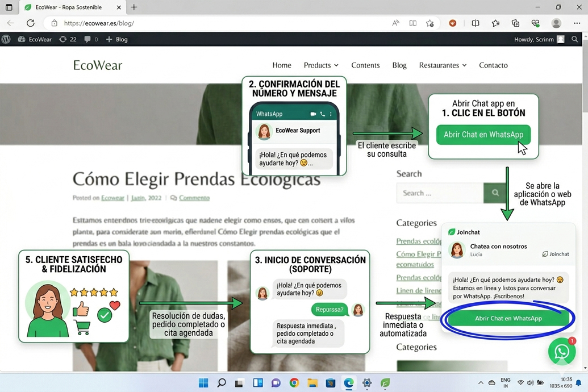This screenshot has width=588, height=392.
Task: Click the admin bar search magnifier
Action: (574, 39)
